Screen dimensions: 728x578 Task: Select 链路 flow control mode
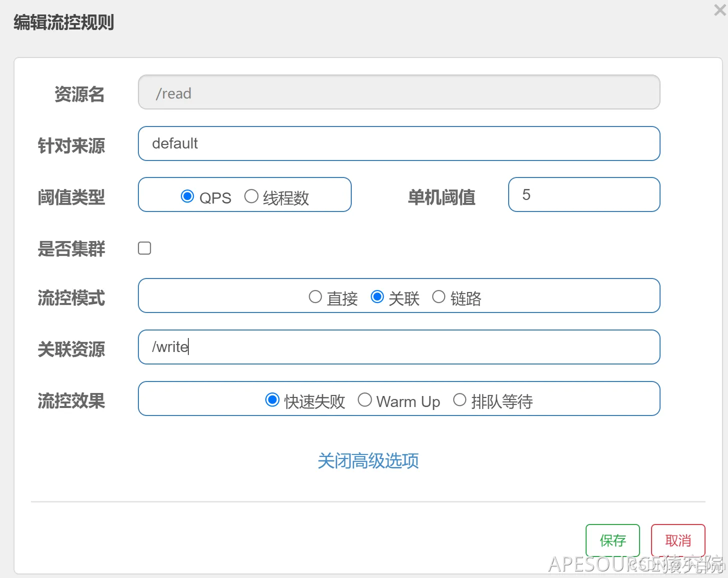click(x=439, y=297)
